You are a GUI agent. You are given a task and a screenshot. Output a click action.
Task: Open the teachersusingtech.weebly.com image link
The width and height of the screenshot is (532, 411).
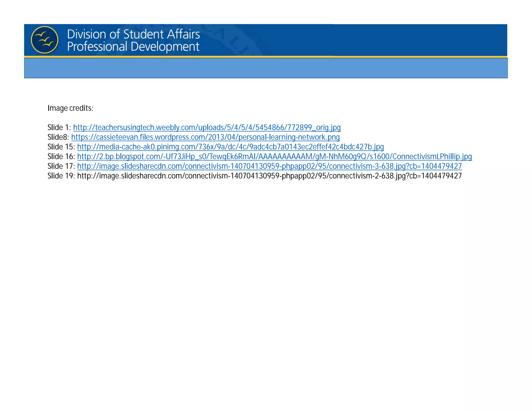[x=207, y=128]
